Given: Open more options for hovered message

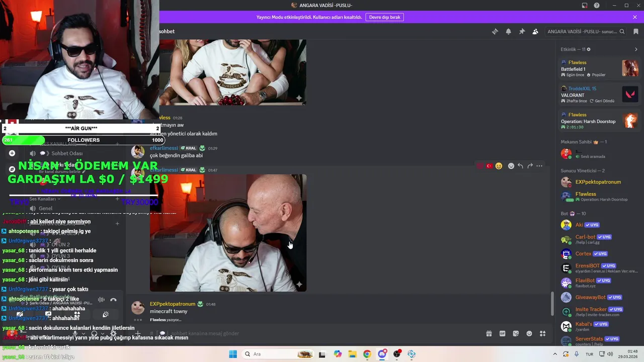Looking at the screenshot, I should [x=539, y=166].
